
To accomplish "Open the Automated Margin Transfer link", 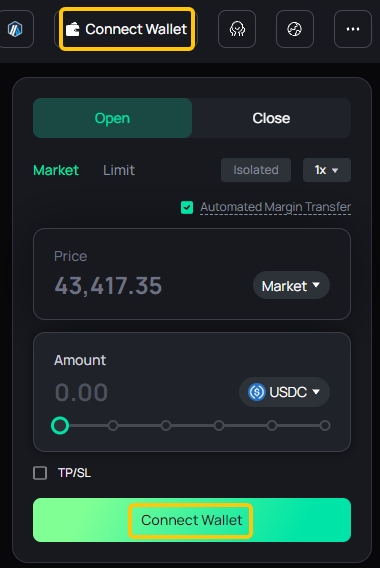I will [x=275, y=207].
